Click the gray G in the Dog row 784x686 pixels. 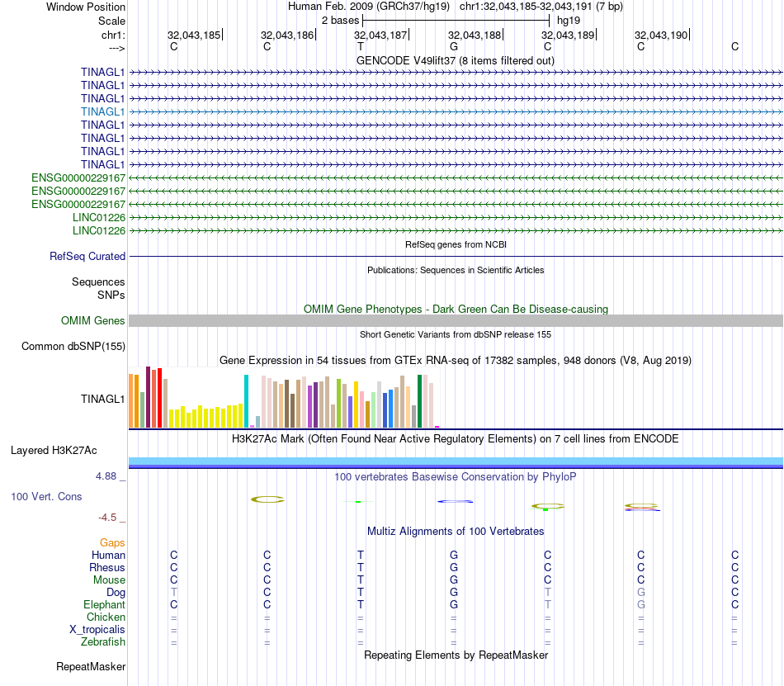[x=641, y=592]
